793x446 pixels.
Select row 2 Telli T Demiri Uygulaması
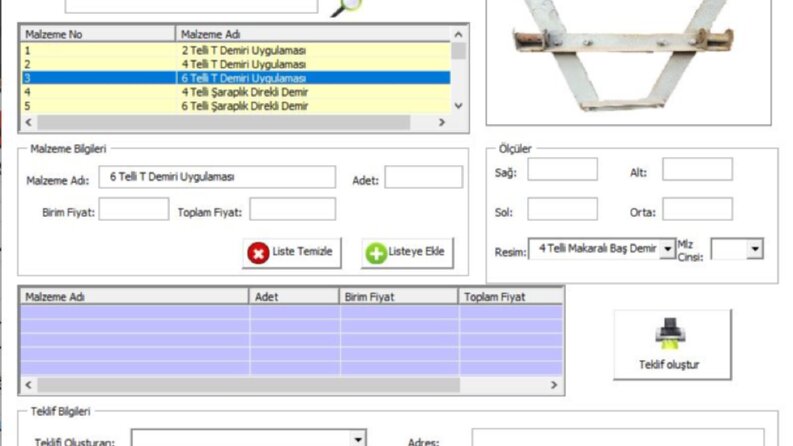[x=236, y=51]
